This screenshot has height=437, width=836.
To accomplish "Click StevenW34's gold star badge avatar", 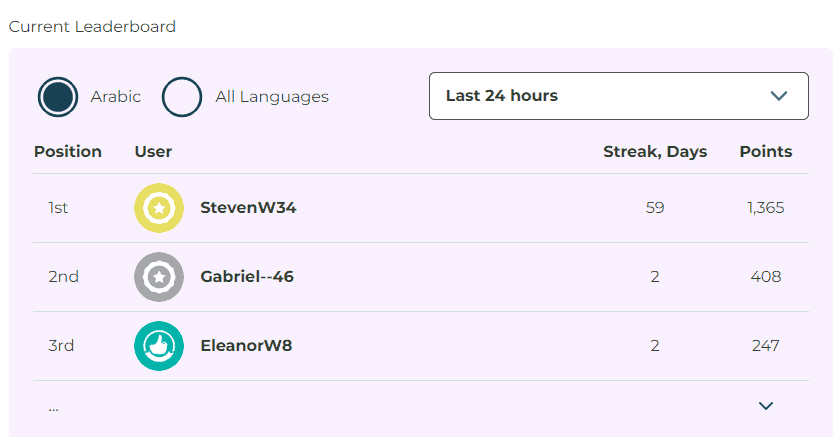I will coord(159,208).
